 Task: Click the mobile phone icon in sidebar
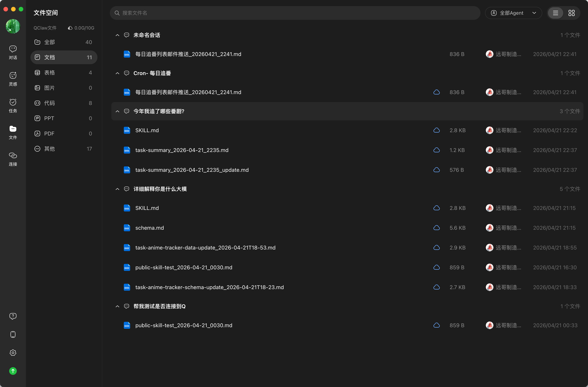point(13,334)
